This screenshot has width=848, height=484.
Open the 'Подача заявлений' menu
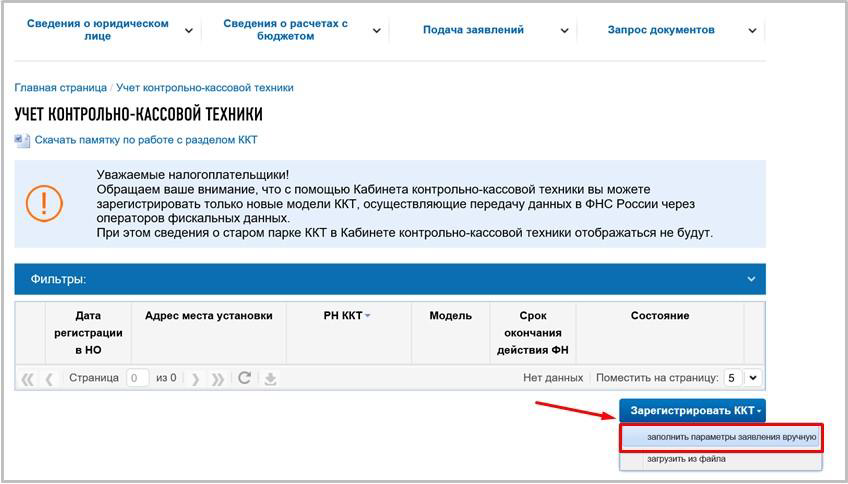(x=473, y=30)
